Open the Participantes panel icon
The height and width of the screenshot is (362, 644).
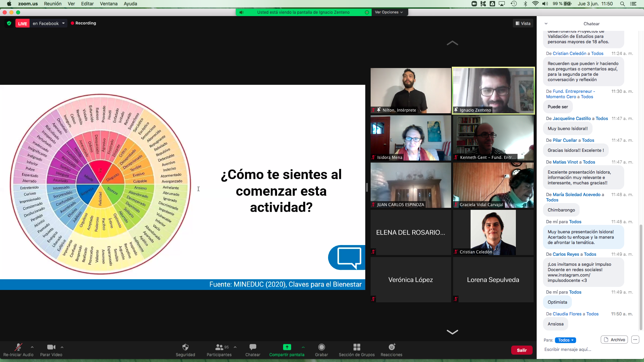219,347
